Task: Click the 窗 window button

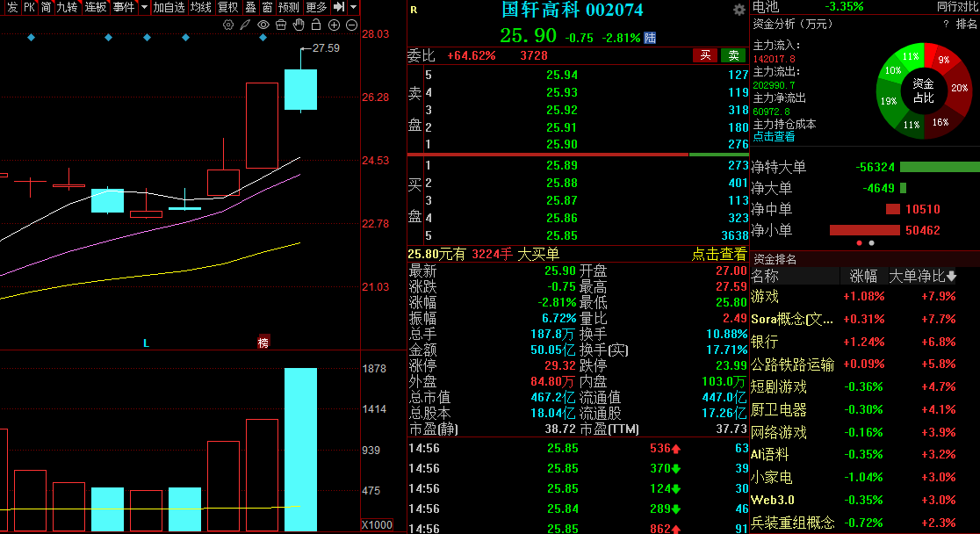Action: tap(268, 7)
